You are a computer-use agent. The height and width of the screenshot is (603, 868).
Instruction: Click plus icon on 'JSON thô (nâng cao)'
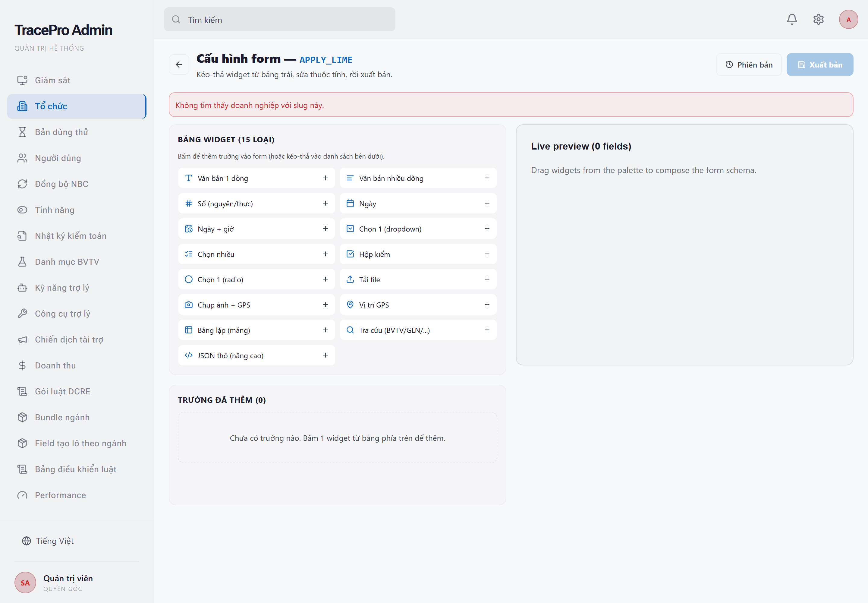click(325, 355)
